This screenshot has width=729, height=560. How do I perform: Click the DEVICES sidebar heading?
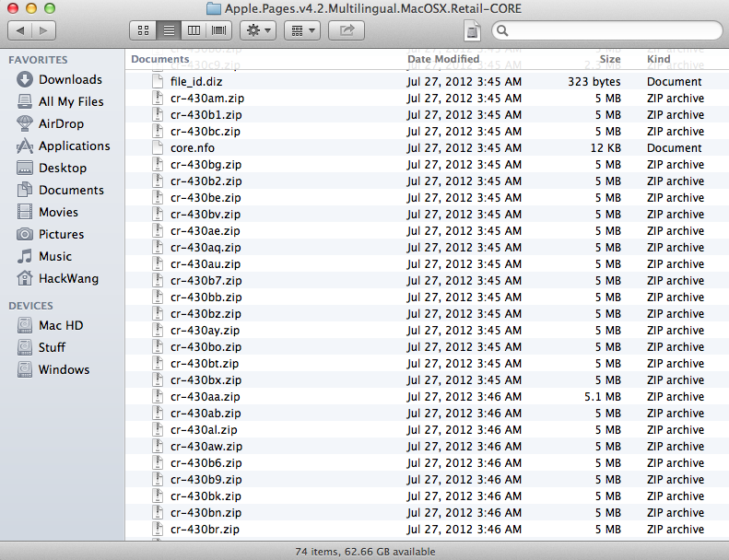pos(30,306)
